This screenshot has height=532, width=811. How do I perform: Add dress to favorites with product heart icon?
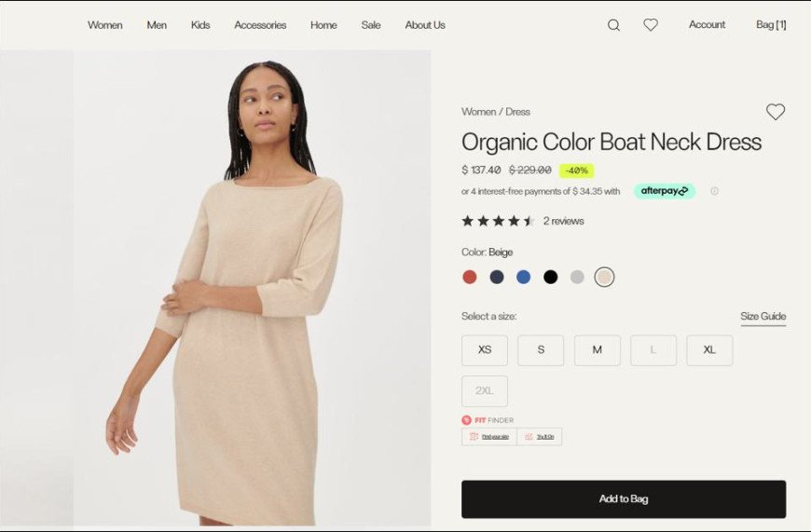point(776,112)
